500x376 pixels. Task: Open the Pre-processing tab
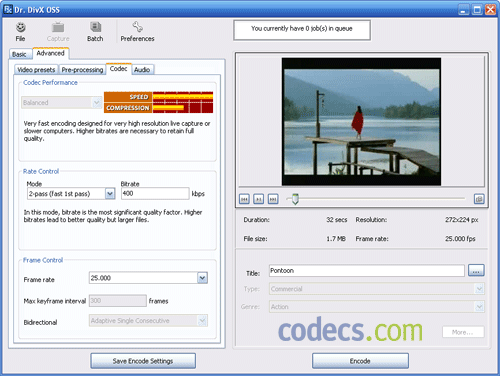(82, 70)
